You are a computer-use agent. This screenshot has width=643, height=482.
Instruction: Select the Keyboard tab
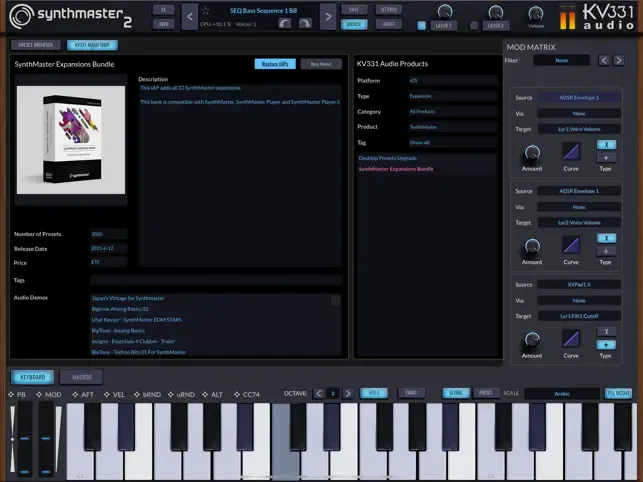click(x=32, y=377)
